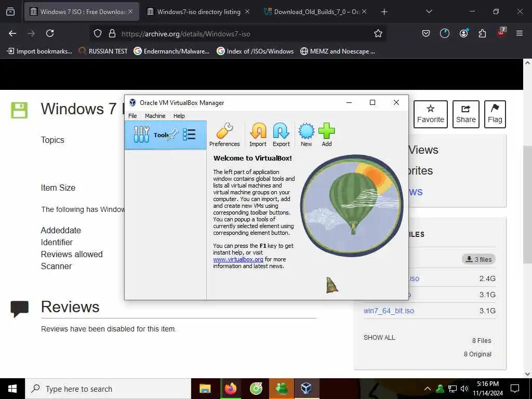Image resolution: width=532 pixels, height=399 pixels.
Task: Open the RUSSIAN TEST bookmark
Action: tap(103, 51)
